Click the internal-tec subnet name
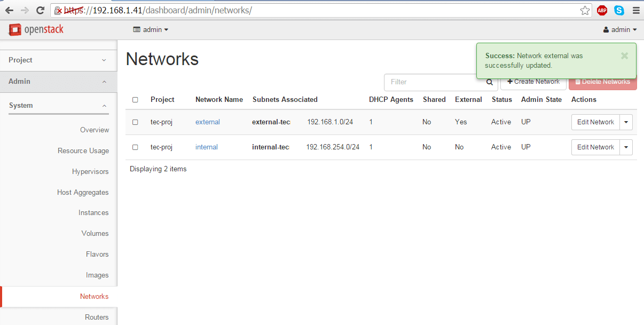Viewport: 644px width, 325px height. pos(270,147)
